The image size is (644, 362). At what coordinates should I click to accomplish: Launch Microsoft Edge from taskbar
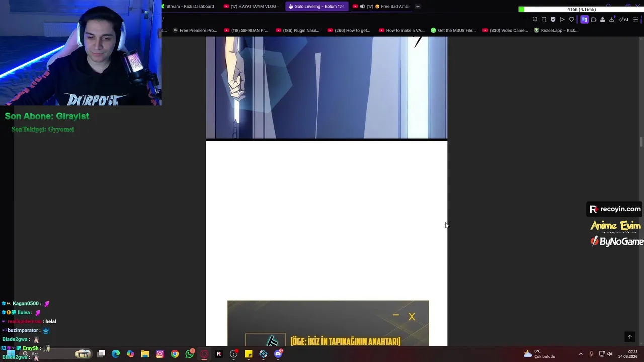116,354
